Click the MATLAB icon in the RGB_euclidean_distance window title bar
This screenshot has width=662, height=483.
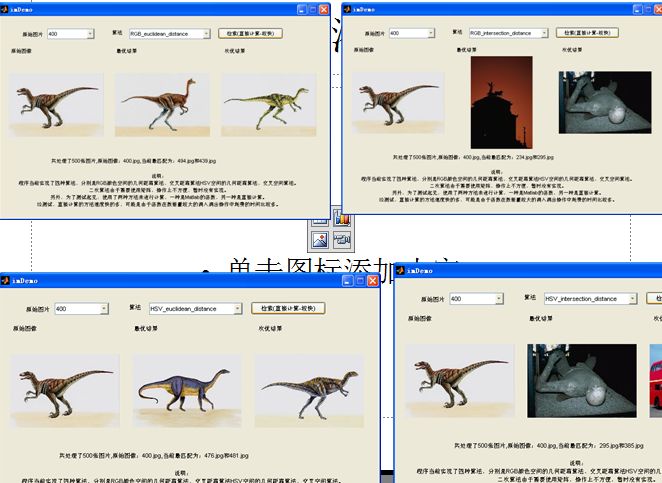pyautogui.click(x=4, y=9)
